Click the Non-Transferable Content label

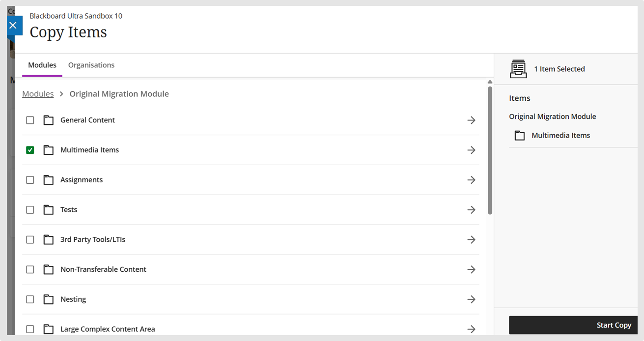103,269
